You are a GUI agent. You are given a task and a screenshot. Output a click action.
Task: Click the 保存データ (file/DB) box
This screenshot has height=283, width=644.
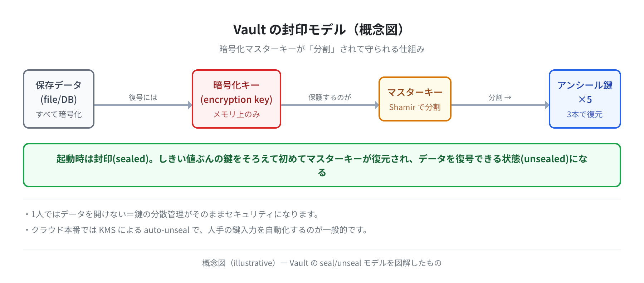coord(59,99)
